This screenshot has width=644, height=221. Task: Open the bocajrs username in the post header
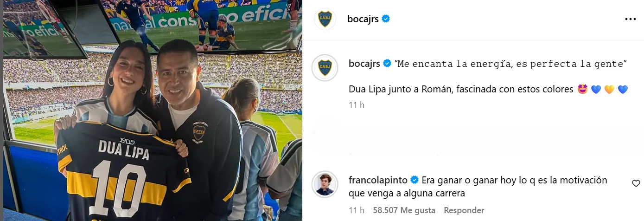coord(363,19)
